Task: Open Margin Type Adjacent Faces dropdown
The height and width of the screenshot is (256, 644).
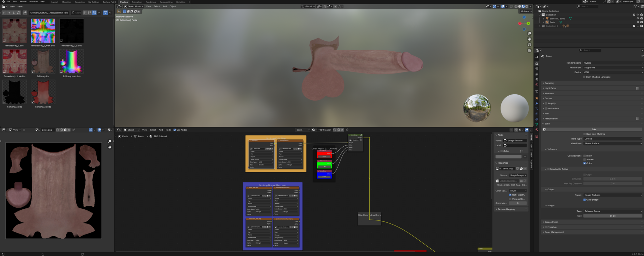Action: point(613,211)
